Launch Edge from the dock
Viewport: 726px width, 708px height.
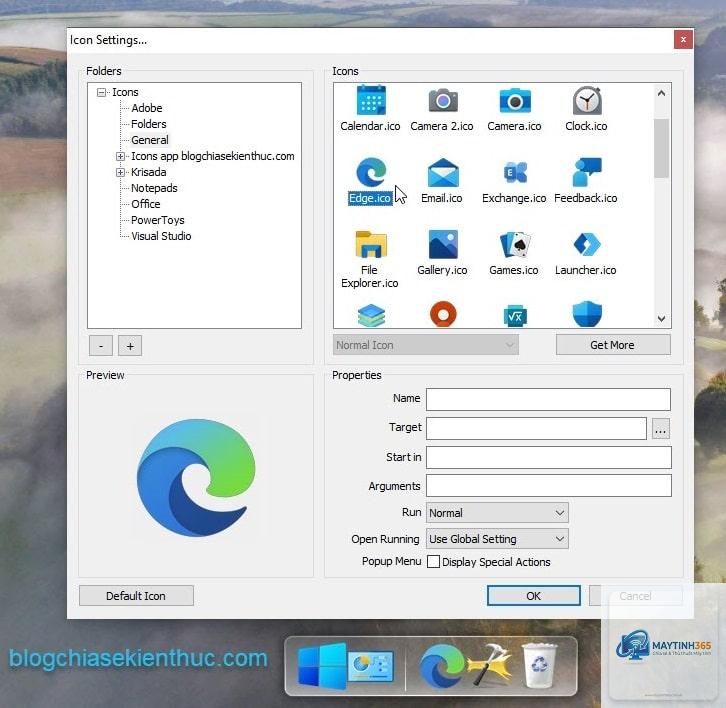pos(440,666)
